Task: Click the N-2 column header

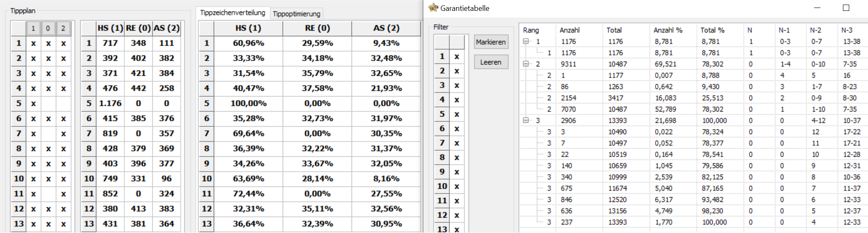Action: (x=815, y=30)
